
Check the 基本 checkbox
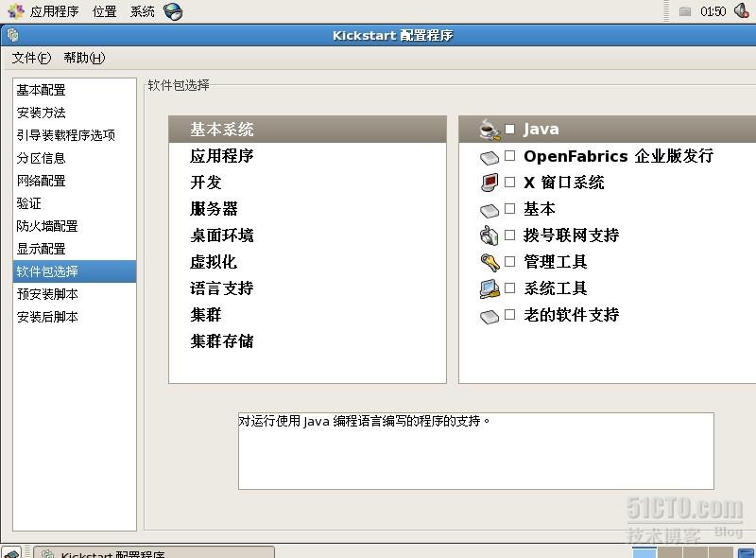[x=509, y=208]
